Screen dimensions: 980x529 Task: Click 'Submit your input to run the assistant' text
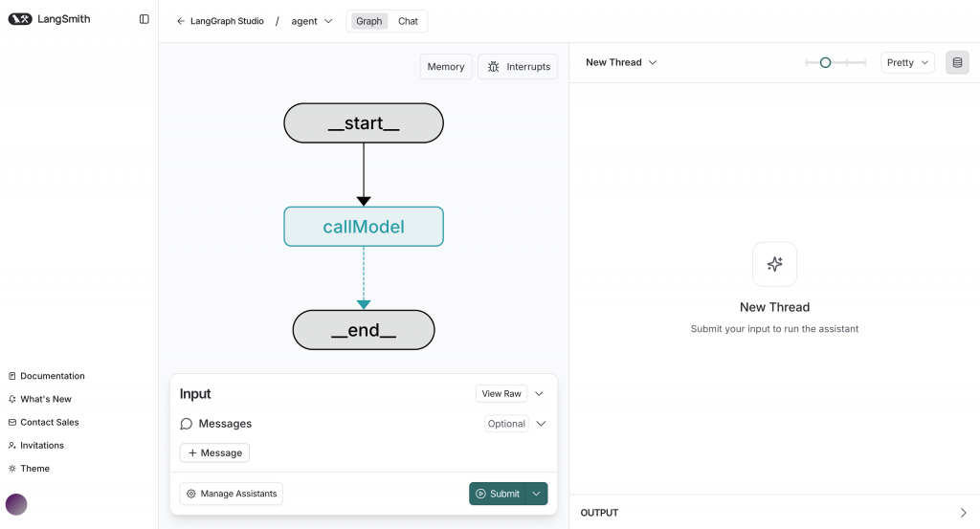[x=774, y=328]
